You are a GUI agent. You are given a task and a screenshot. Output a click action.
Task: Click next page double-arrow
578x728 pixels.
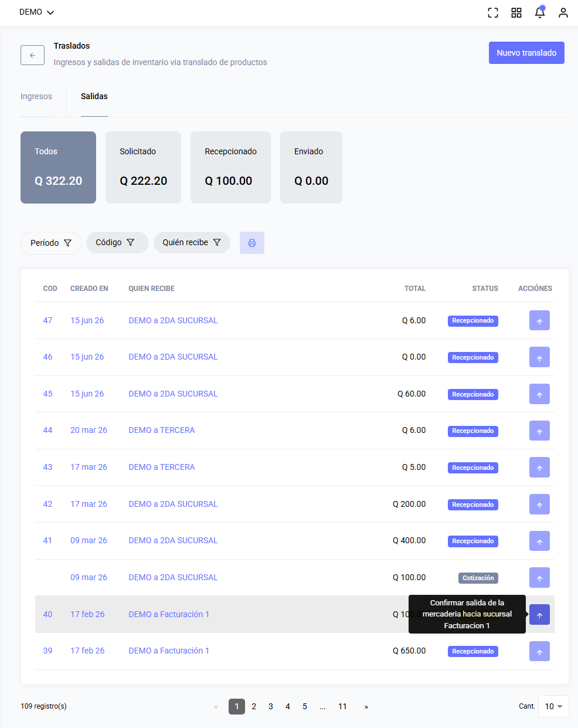[366, 707]
